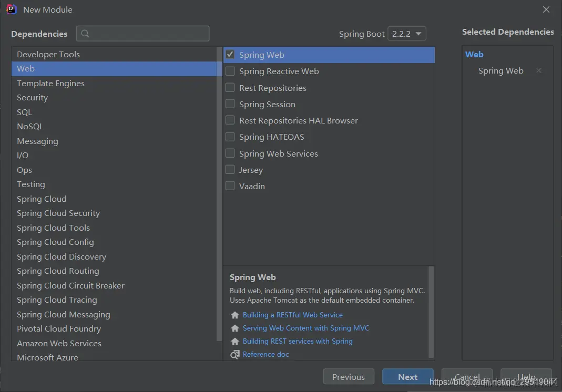Viewport: 562px width, 392px height.
Task: Open the Reference doc link
Action: click(265, 354)
